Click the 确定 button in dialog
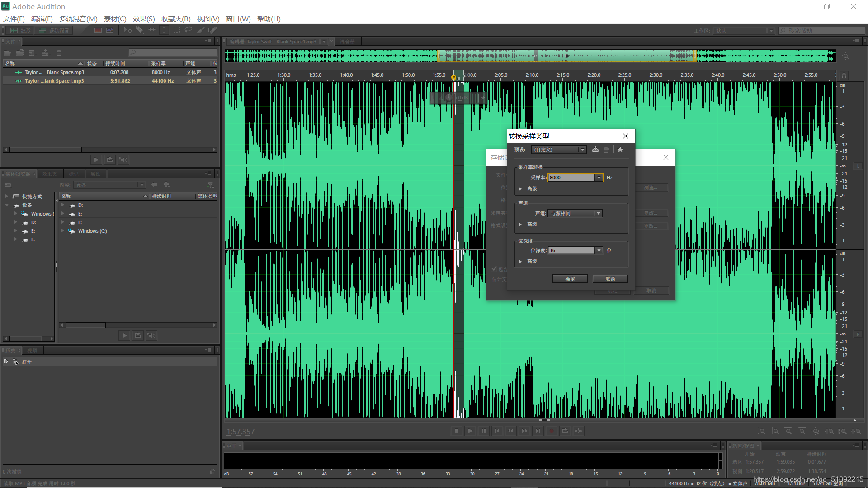Viewport: 868px width, 488px height. tap(570, 279)
